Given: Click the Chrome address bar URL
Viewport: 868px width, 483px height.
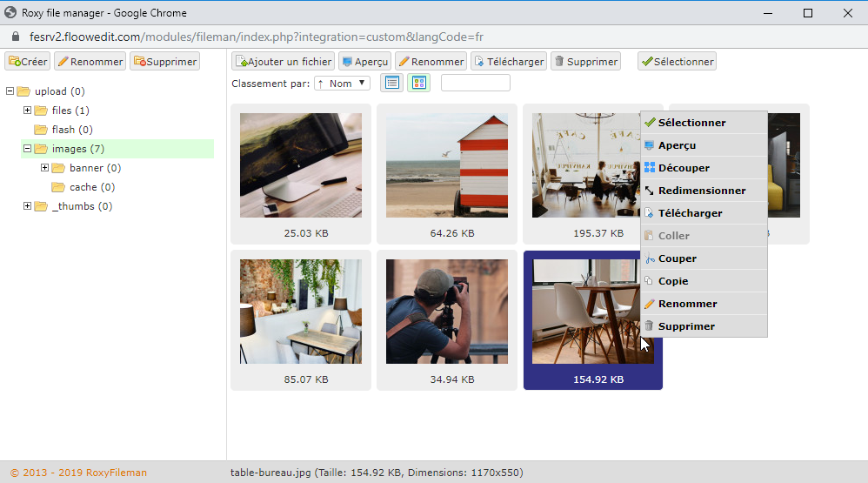Looking at the screenshot, I should pos(257,37).
